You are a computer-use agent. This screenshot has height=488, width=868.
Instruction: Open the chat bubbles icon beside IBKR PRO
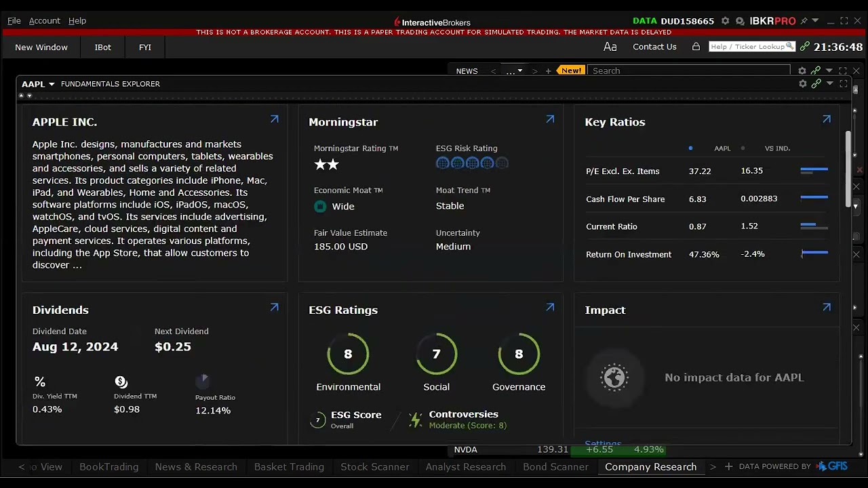[740, 21]
